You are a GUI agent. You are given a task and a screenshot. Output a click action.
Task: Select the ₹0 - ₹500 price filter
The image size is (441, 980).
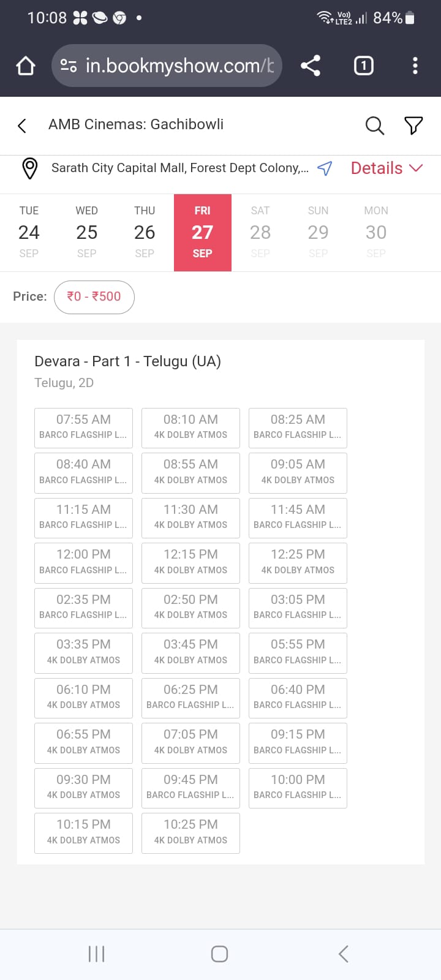94,296
